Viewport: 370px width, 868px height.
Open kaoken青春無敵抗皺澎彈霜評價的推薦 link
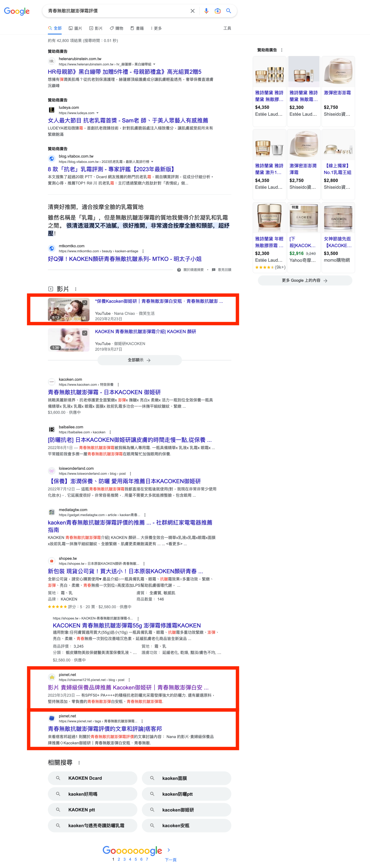click(x=130, y=526)
